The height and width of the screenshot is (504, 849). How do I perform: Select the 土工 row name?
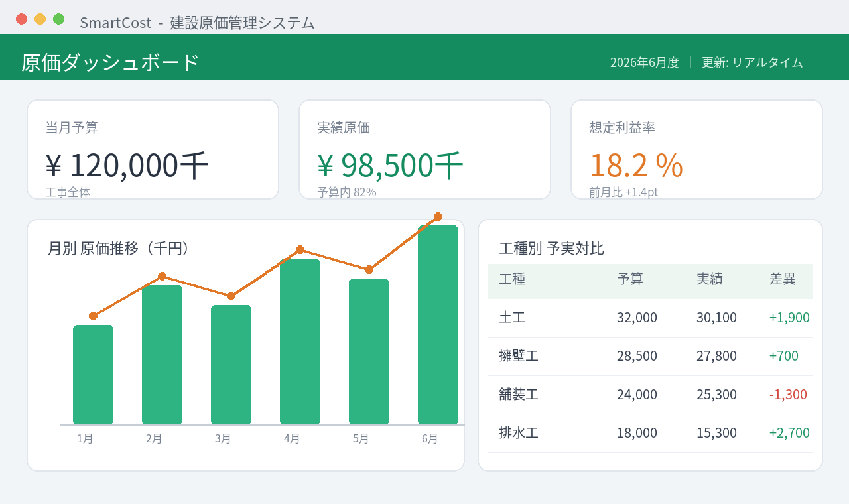click(512, 318)
